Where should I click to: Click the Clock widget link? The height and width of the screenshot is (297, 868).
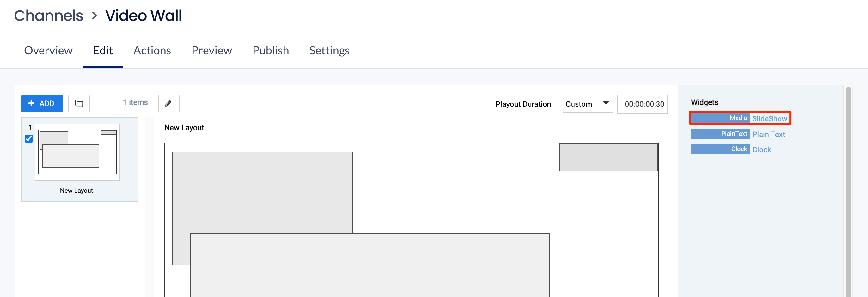pyautogui.click(x=761, y=149)
